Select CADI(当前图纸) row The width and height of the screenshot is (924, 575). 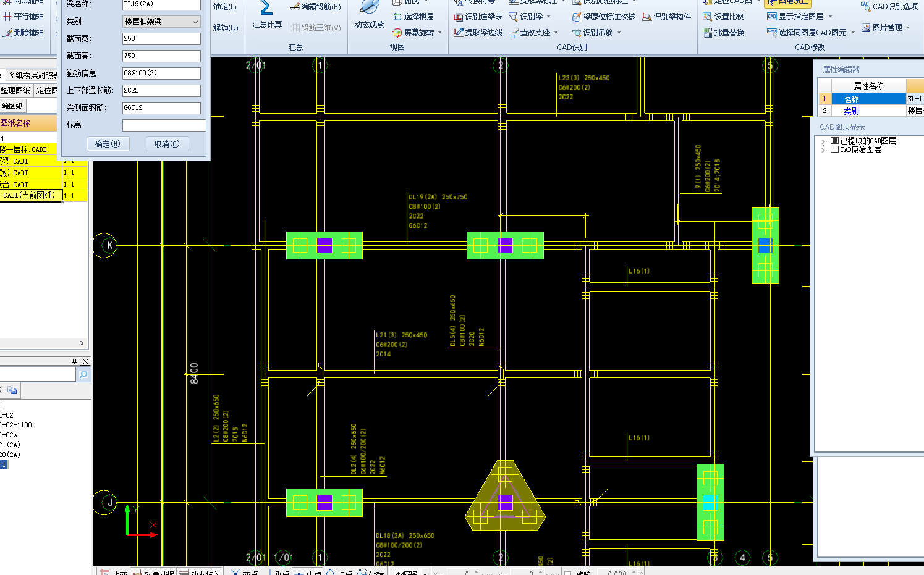tap(31, 196)
